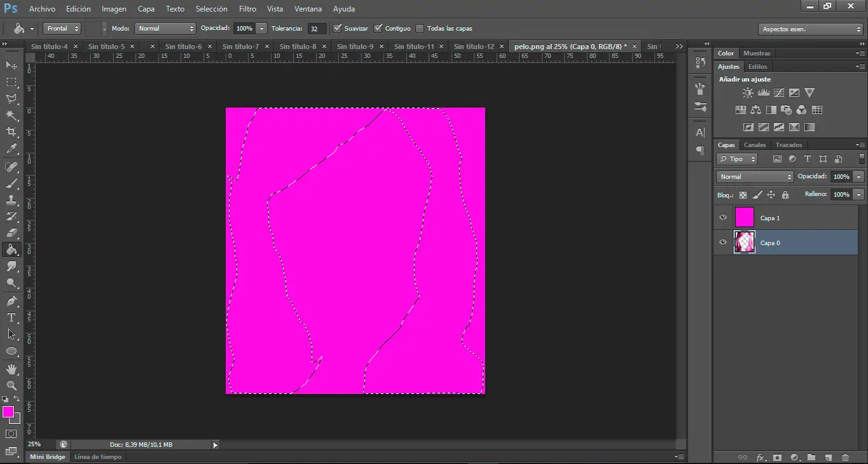This screenshot has height=464, width=868.
Task: Select the Path Selection tool
Action: point(11,334)
